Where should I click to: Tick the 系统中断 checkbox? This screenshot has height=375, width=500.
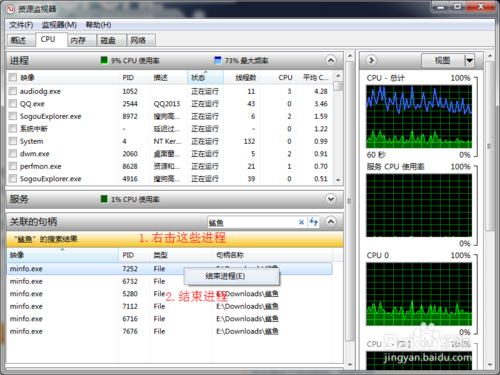[x=13, y=129]
